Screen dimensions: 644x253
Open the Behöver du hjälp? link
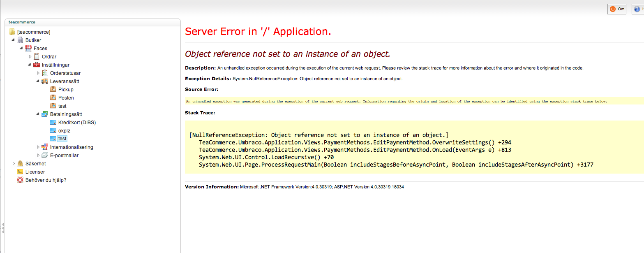(x=46, y=180)
